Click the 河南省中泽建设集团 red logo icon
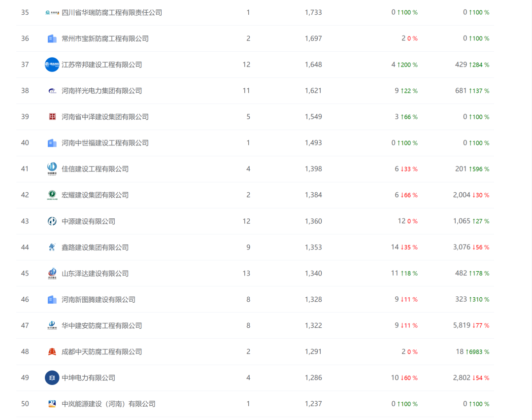The height and width of the screenshot is (420, 532). (52, 117)
